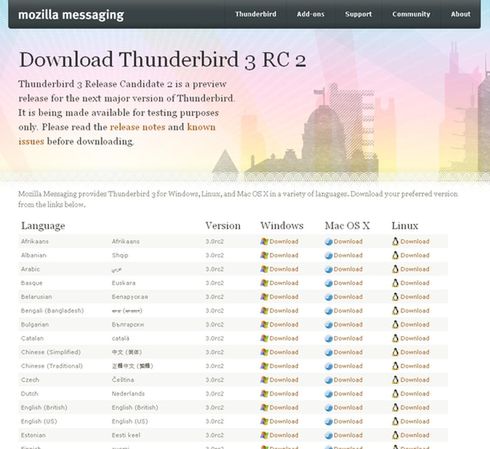Download Windows build for Chinese (Traditional)

(284, 366)
